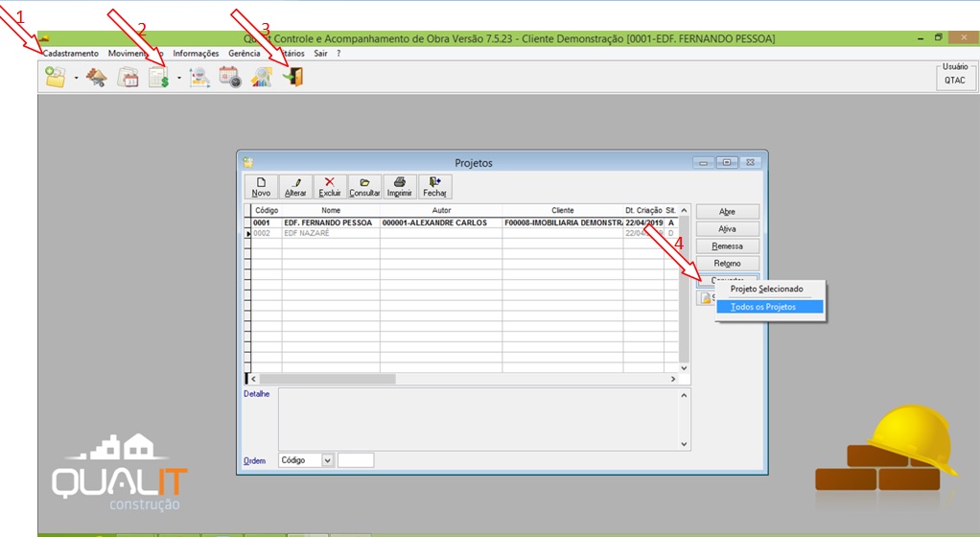The image size is (980, 537).
Task: Click the Cliente column header
Action: [563, 211]
